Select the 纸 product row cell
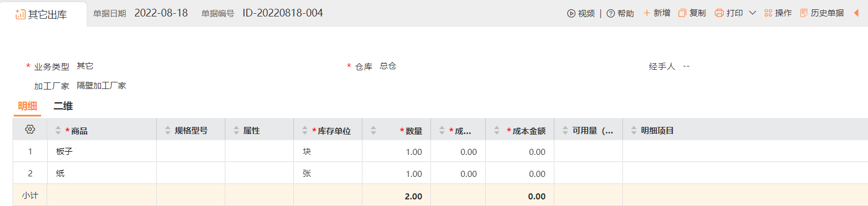This screenshot has width=868, height=206. pyautogui.click(x=102, y=173)
